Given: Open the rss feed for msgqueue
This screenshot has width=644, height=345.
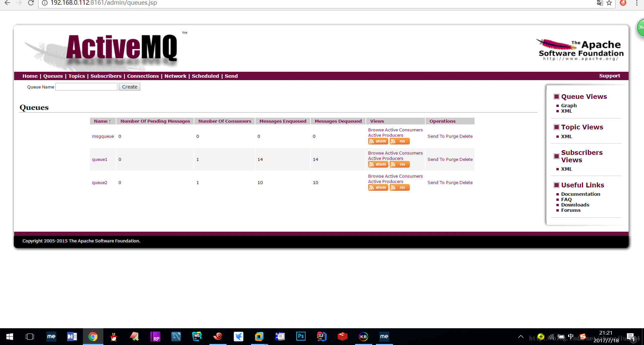Looking at the screenshot, I should (x=399, y=141).
